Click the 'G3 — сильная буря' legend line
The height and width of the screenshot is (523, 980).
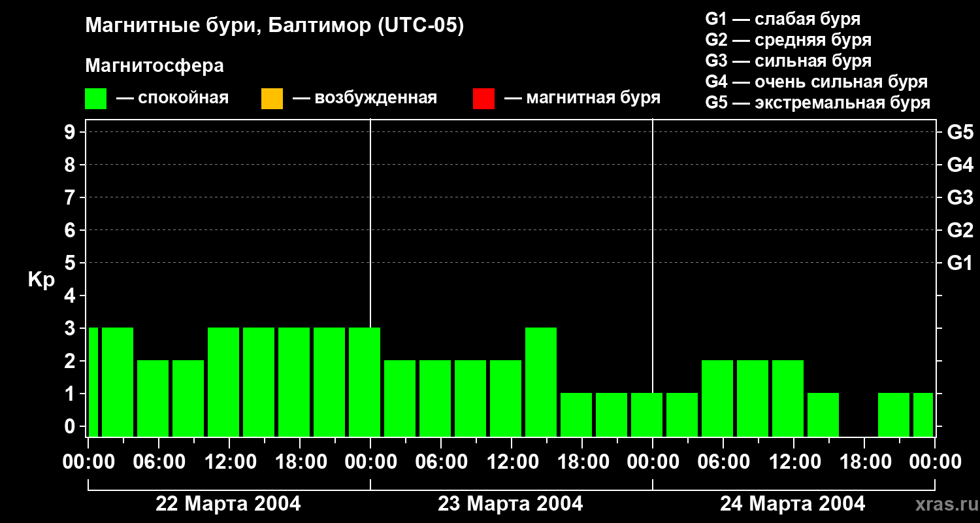click(789, 61)
